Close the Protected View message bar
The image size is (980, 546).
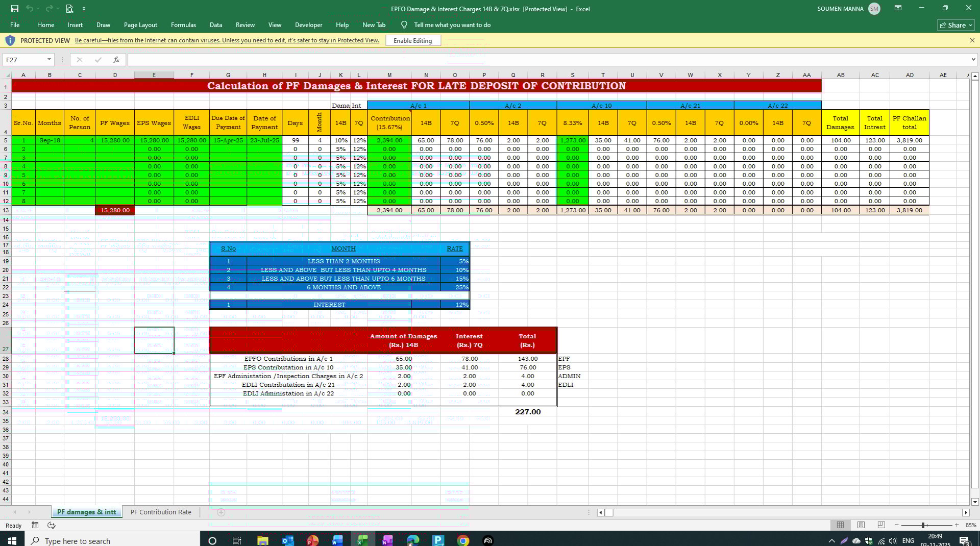click(x=972, y=40)
